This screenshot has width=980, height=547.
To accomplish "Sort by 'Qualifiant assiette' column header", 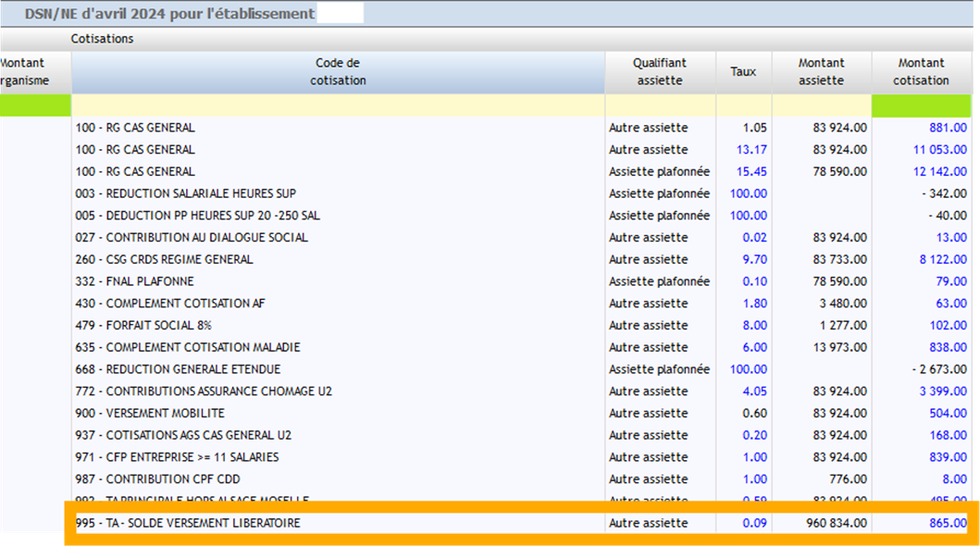I will 659,72.
